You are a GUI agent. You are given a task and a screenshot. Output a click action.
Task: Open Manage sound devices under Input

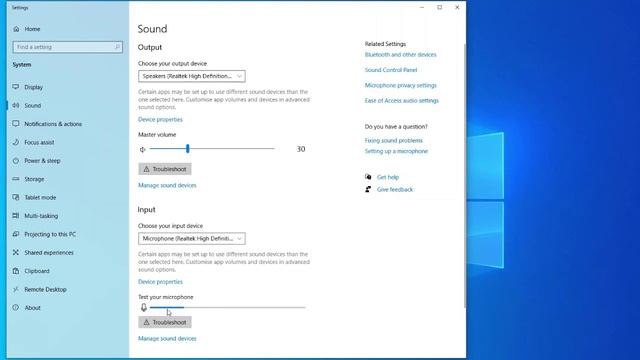pos(167,338)
